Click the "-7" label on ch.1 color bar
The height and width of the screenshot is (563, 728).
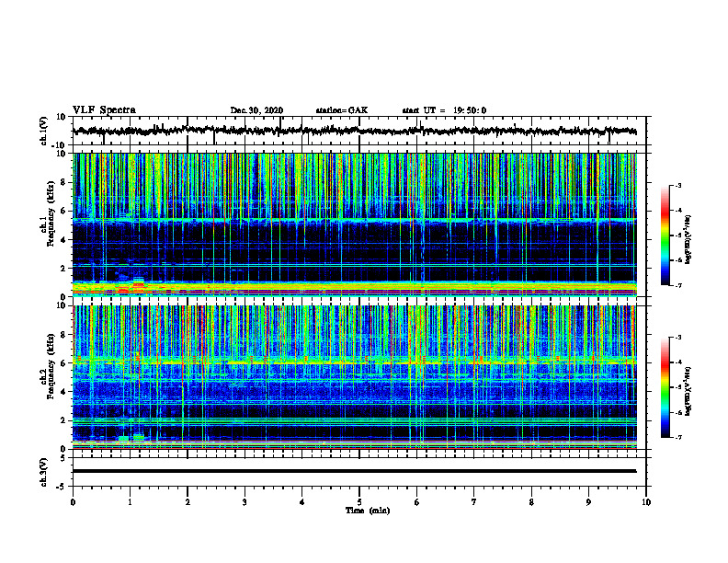coord(678,285)
